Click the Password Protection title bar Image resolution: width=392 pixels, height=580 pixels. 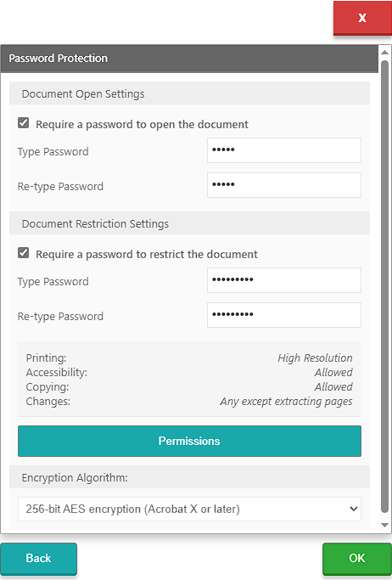coord(189,59)
